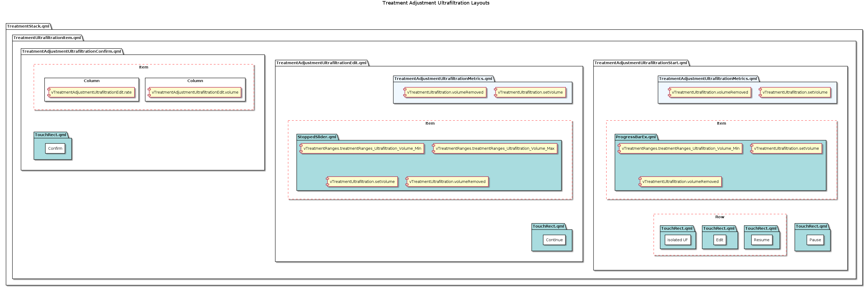Click the Treatment Adjustment Ultrafiltration Layouts title
Screen dimensions: 868x288
[436, 3]
